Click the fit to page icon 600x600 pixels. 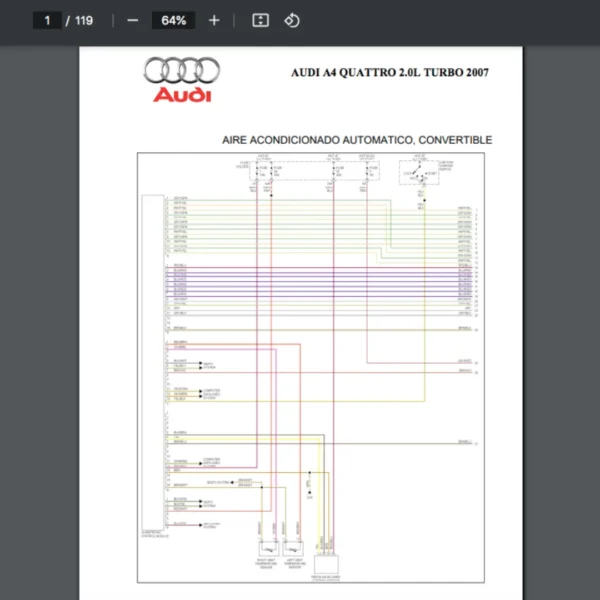coord(260,20)
